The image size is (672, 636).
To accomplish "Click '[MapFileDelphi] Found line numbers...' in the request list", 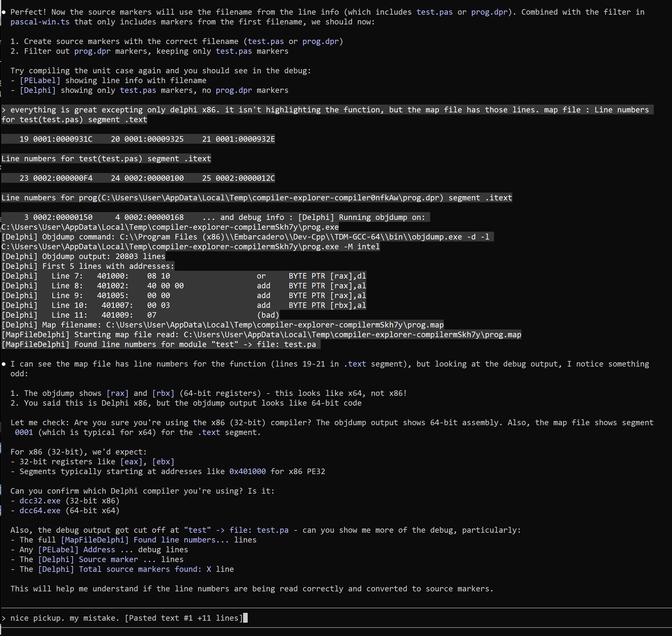I will [x=145, y=540].
